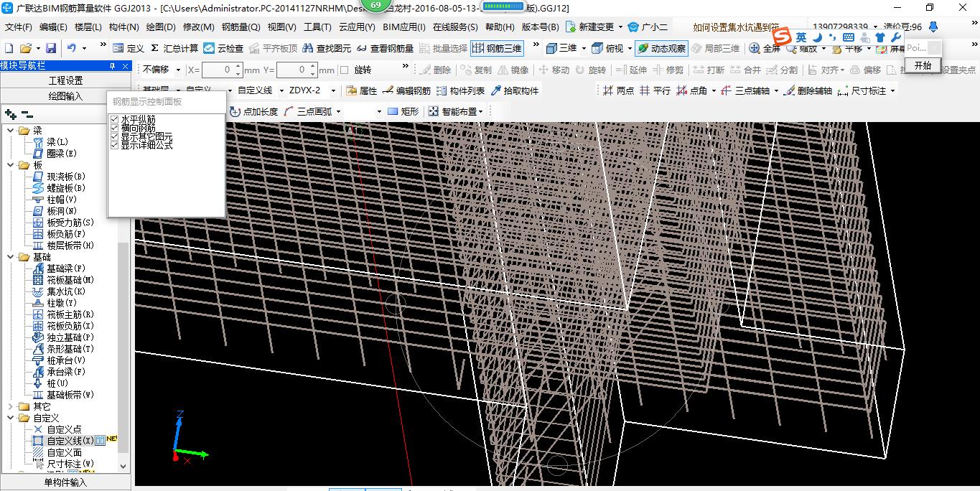Image resolution: width=980 pixels, height=491 pixels.
Task: Click 尺寸标注 dimension tool in toolbar
Action: click(x=862, y=90)
